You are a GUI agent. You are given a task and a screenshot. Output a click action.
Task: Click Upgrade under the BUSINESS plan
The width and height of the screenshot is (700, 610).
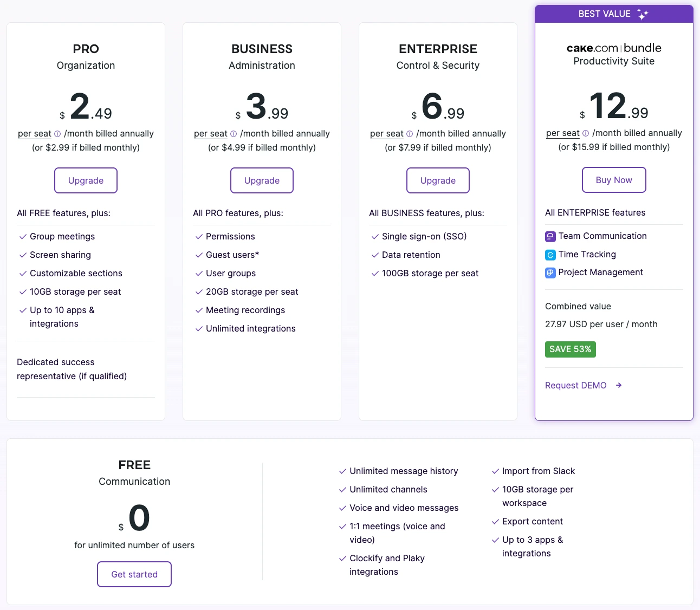(x=262, y=180)
